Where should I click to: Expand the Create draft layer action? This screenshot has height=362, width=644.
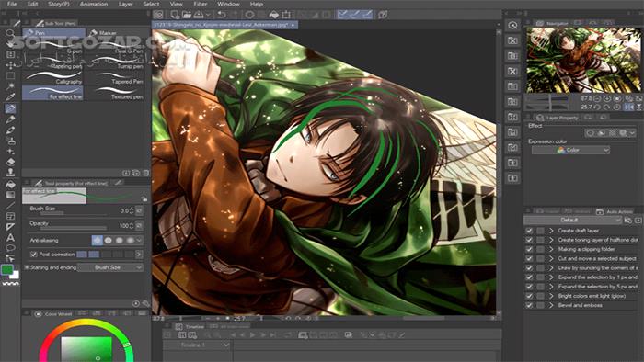pyautogui.click(x=551, y=231)
